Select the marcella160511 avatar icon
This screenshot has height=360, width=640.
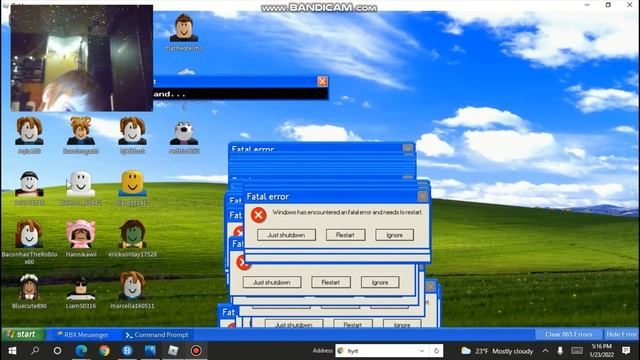click(x=132, y=285)
